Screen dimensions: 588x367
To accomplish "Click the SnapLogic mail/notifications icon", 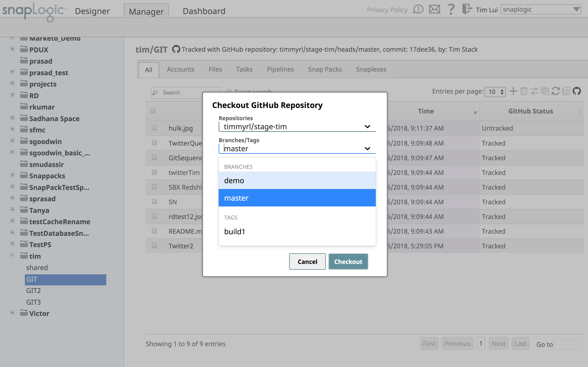I will tap(434, 10).
